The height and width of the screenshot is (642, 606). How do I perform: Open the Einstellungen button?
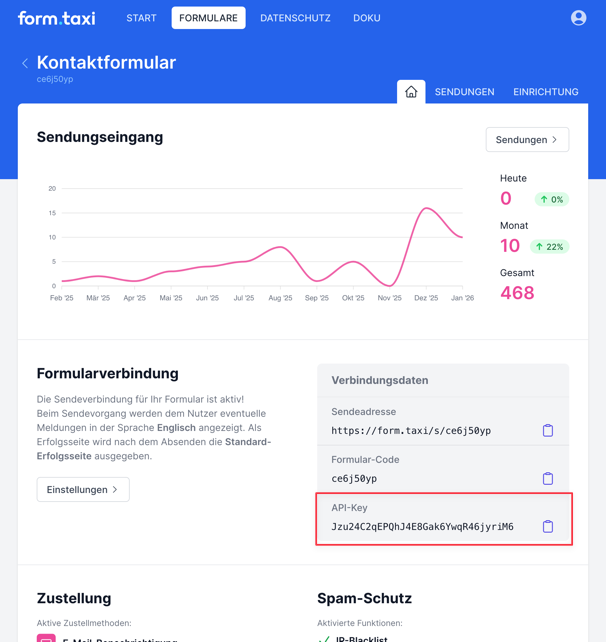click(83, 489)
